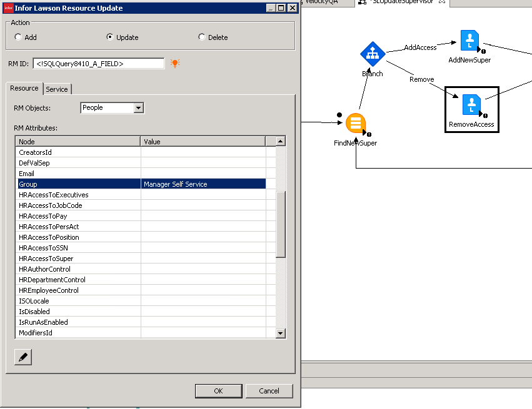Viewport: 532px width, 409px height.
Task: Choose the Update action radio button
Action: coord(109,37)
